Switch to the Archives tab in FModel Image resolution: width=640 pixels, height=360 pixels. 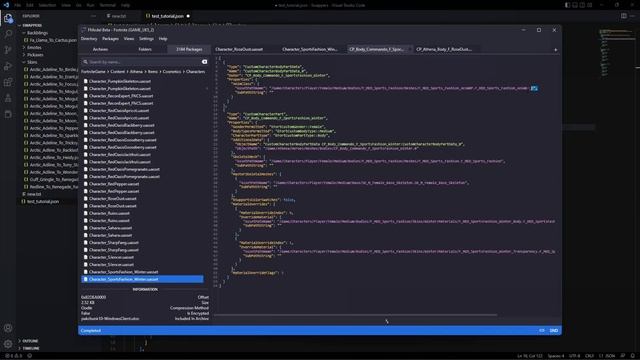point(100,49)
